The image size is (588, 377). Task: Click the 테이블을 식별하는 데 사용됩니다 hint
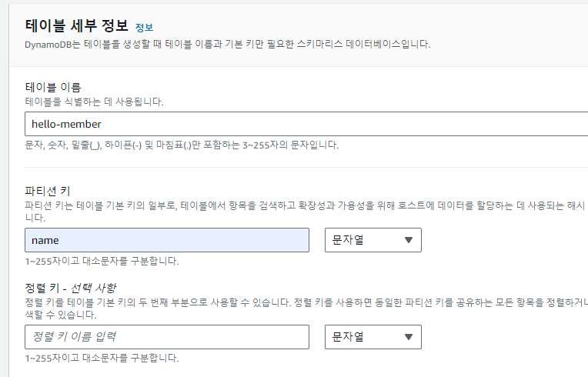(94, 102)
